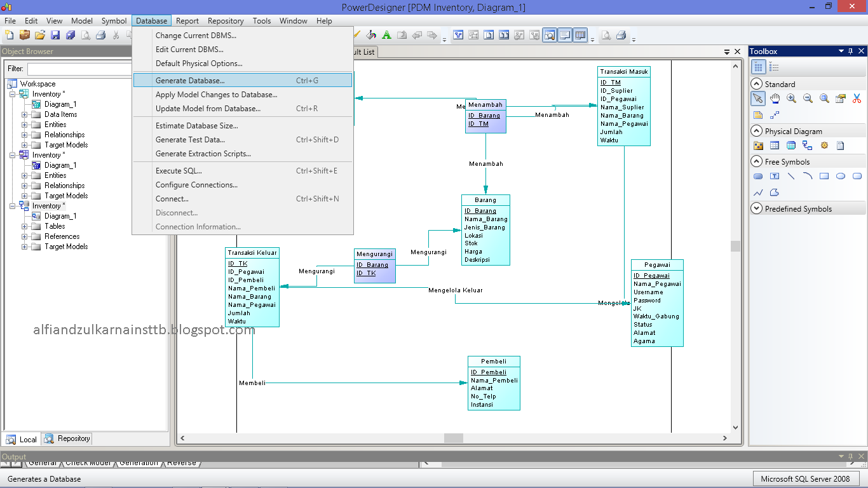
Task: Select the Ellipse tool under Free Symbols
Action: coord(840,176)
